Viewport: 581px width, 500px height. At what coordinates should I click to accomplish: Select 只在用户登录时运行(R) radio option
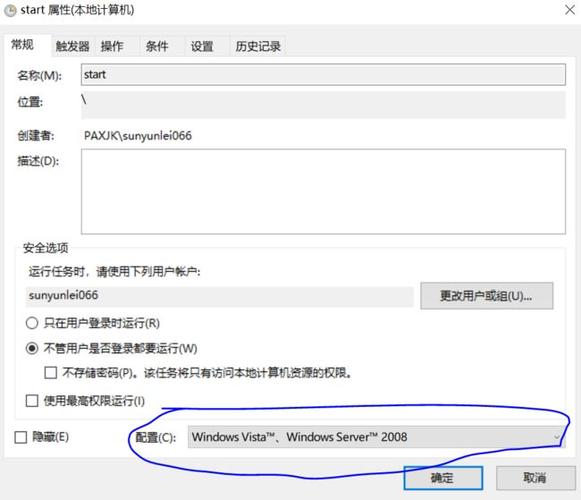32,323
